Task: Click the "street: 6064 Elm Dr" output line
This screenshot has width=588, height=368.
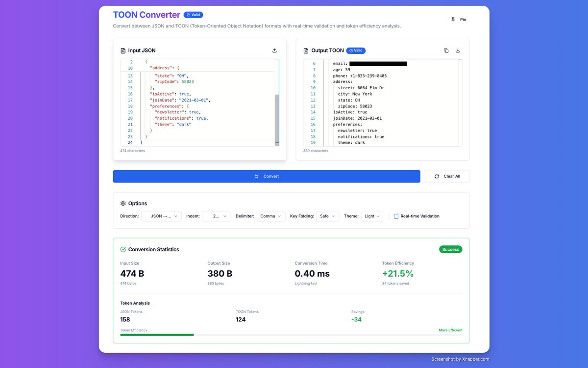Action: [x=361, y=88]
